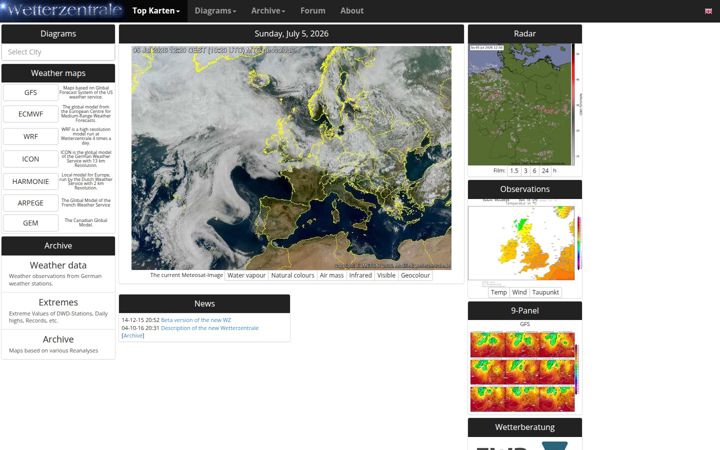Switch satellite view to Infrared
The width and height of the screenshot is (720, 450).
point(360,275)
